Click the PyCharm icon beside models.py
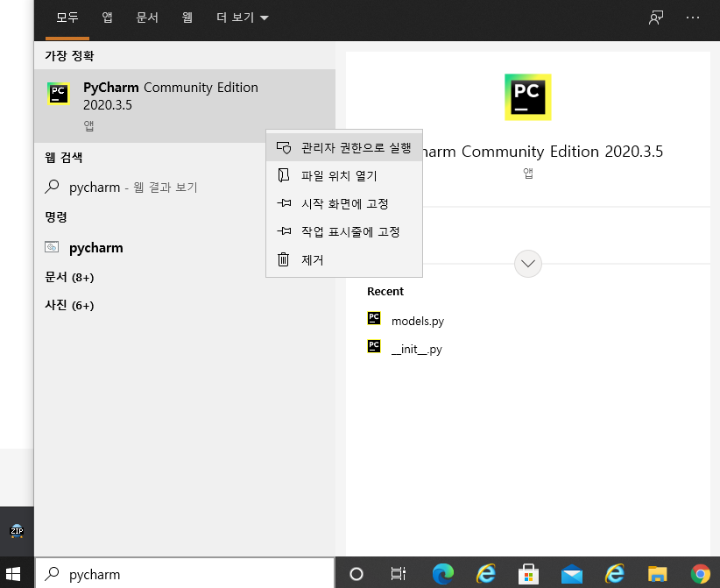 click(374, 318)
